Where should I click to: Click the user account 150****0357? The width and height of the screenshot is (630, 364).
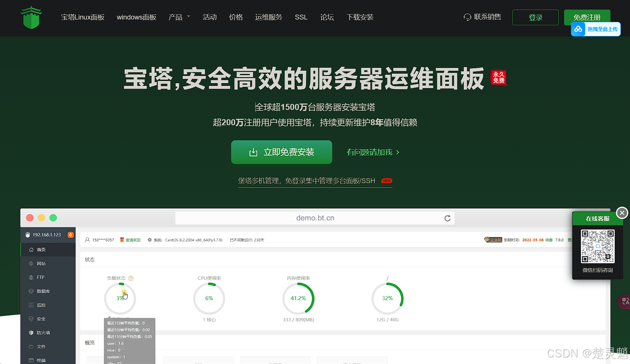(100, 240)
